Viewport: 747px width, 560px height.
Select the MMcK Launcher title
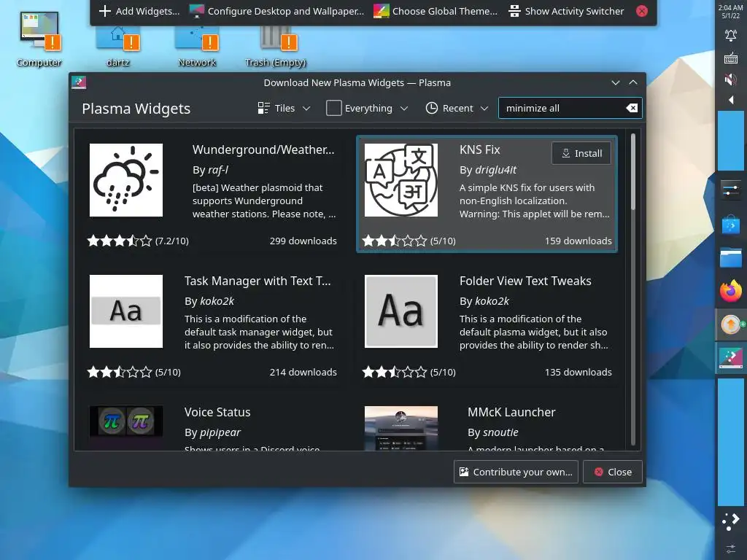click(511, 412)
